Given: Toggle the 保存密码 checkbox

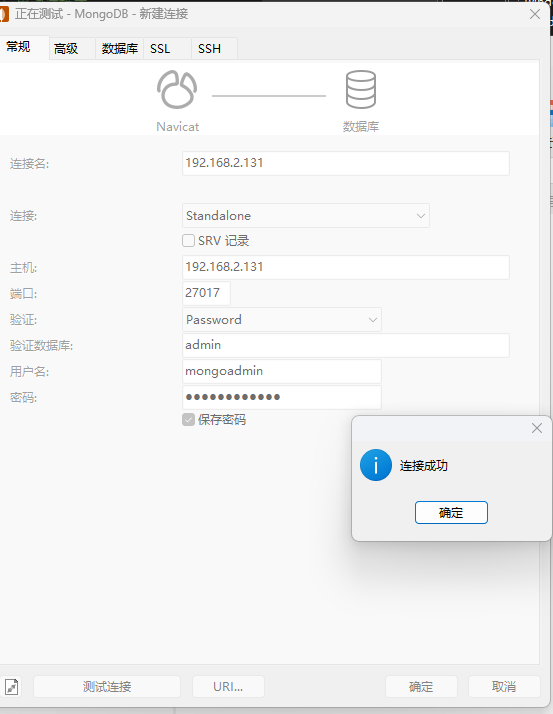Looking at the screenshot, I should click(x=188, y=419).
